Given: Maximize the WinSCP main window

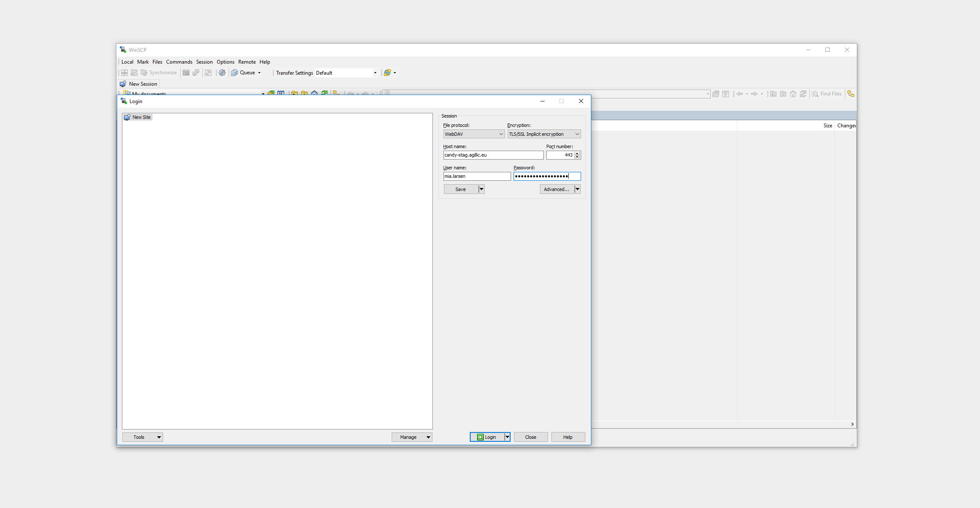Looking at the screenshot, I should (827, 50).
